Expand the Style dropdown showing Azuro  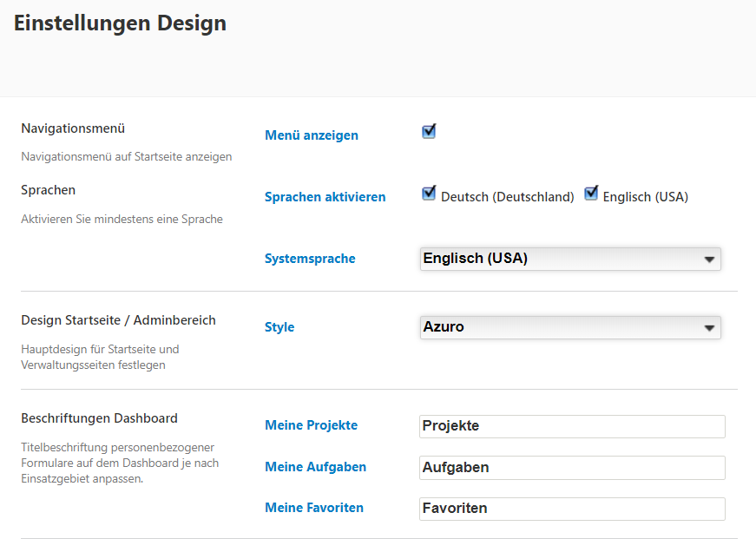pos(569,327)
